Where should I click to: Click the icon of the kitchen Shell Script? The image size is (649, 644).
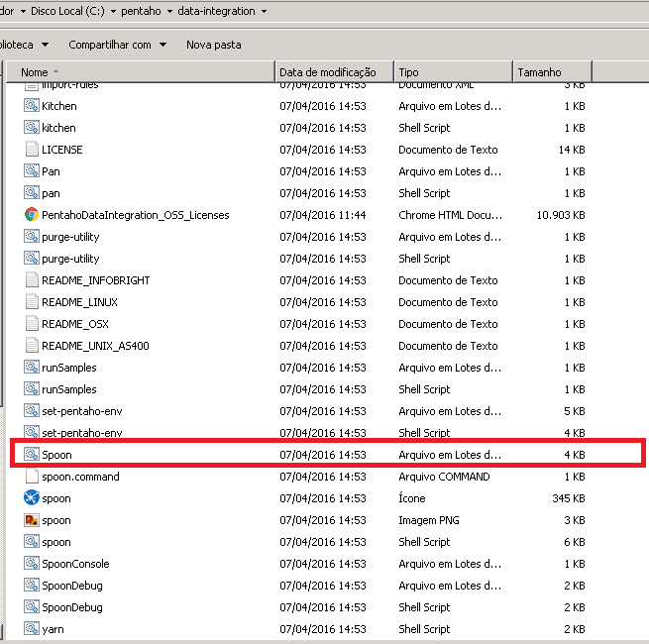click(x=32, y=128)
